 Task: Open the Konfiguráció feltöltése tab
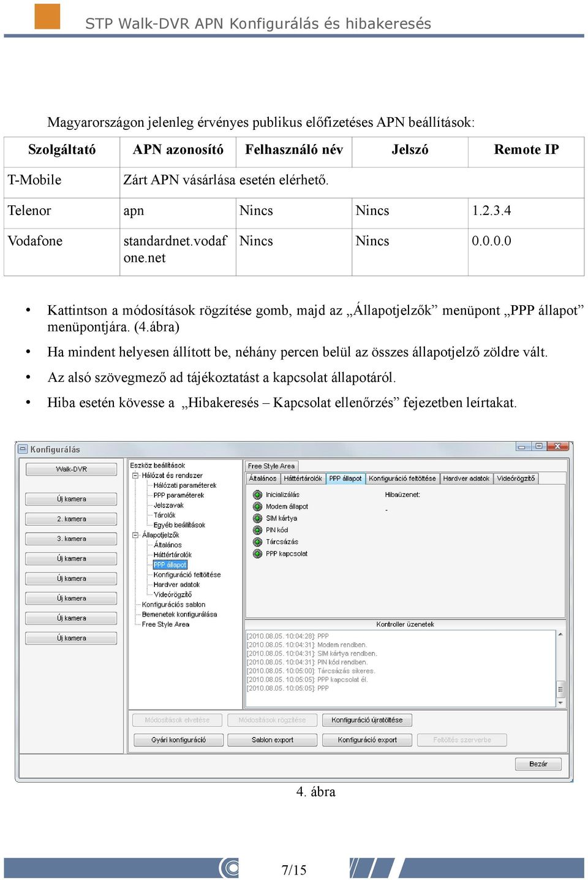tap(402, 479)
